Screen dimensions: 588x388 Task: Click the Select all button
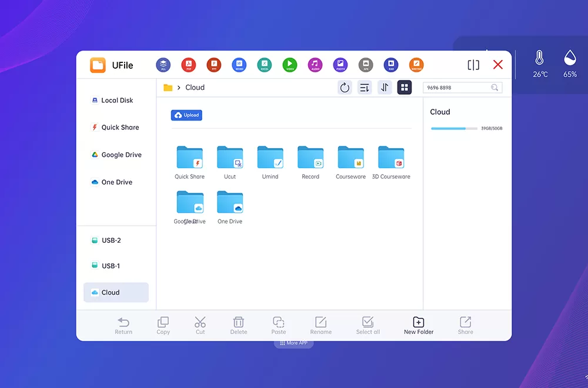(368, 326)
